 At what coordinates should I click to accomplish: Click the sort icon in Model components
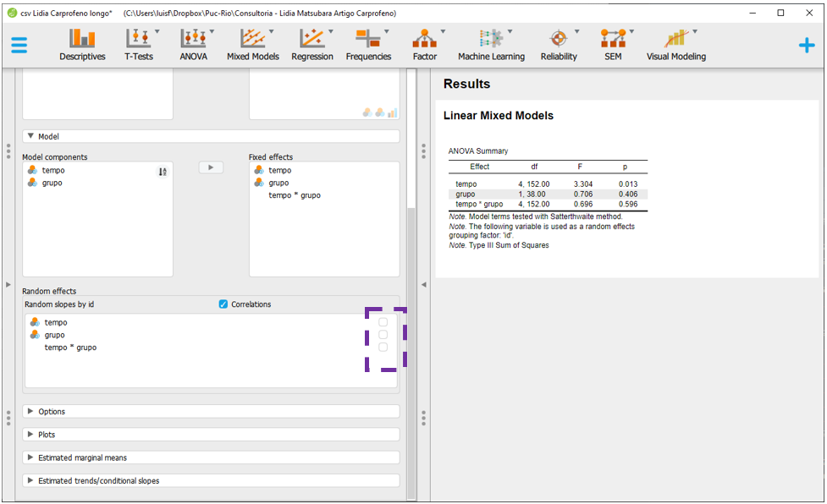[163, 172]
